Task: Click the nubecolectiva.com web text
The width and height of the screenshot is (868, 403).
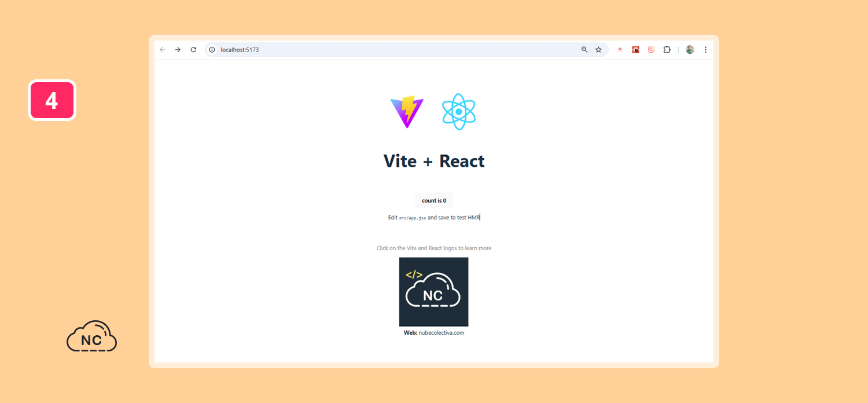Action: coord(442,333)
